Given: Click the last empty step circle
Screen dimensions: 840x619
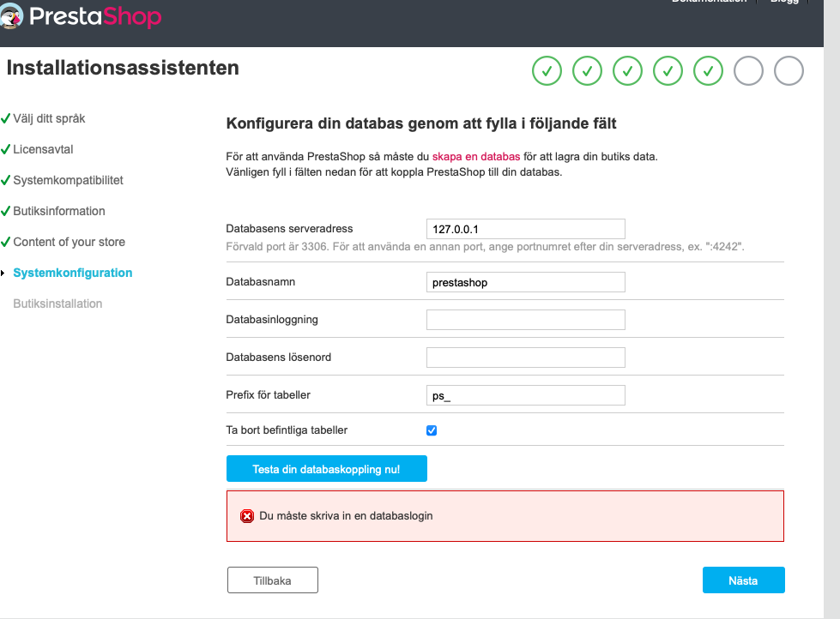Looking at the screenshot, I should click(789, 72).
